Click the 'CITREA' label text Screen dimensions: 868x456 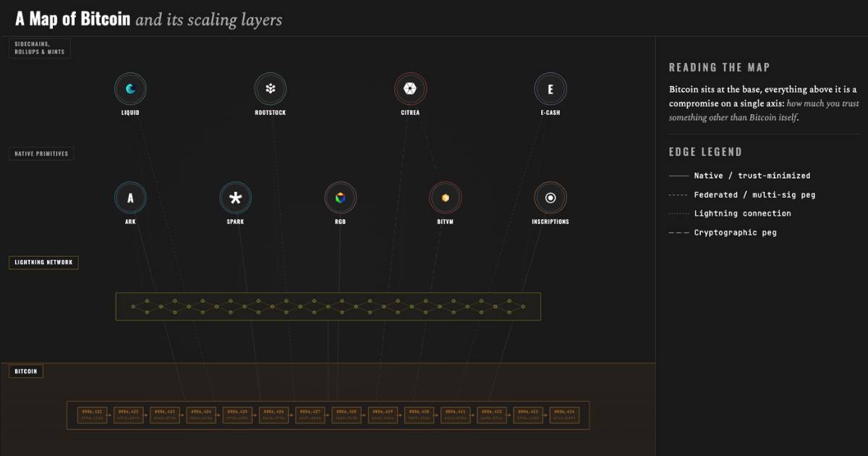[410, 113]
